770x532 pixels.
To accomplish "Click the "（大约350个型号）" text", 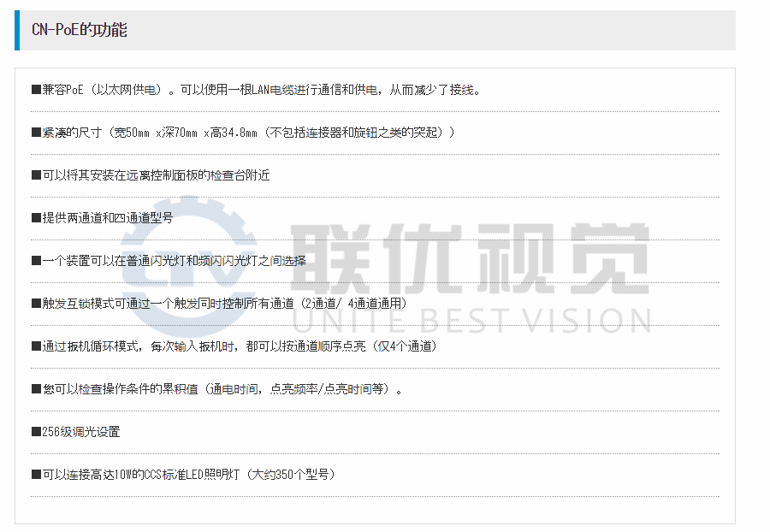I will (x=289, y=475).
